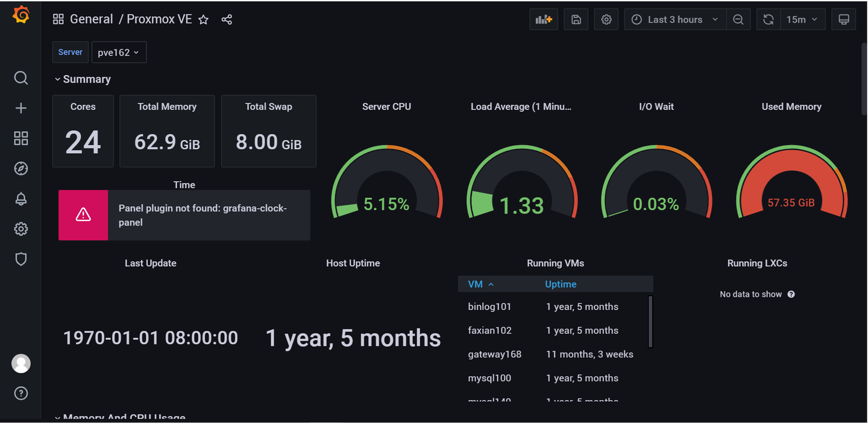Open the Grafana home logo
Screen dimensions: 868x423
coord(21,15)
